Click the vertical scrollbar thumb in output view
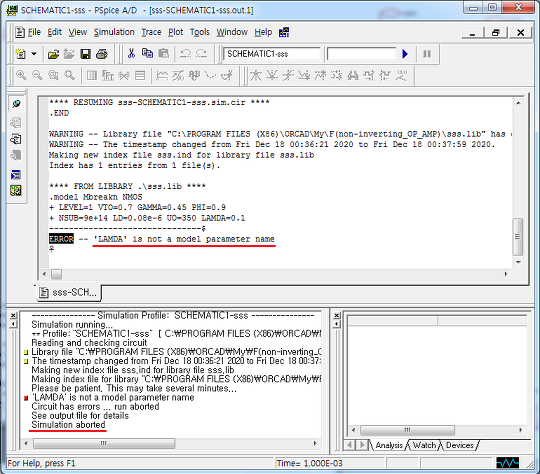Screen dimensions: 540x474 point(518,237)
